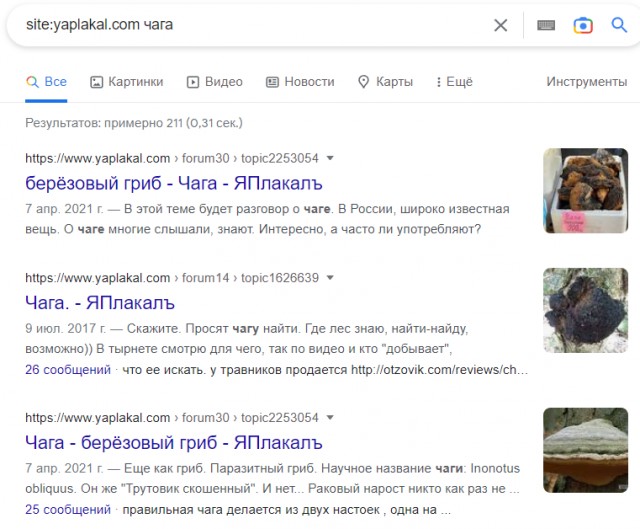Open the chaga-in-box thumbnail of the first result
640x529 pixels.
[585, 191]
